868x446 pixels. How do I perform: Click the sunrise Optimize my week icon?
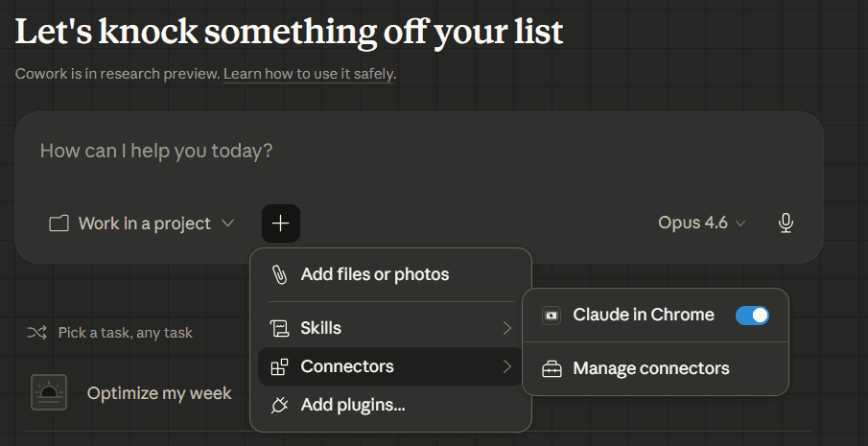49,392
